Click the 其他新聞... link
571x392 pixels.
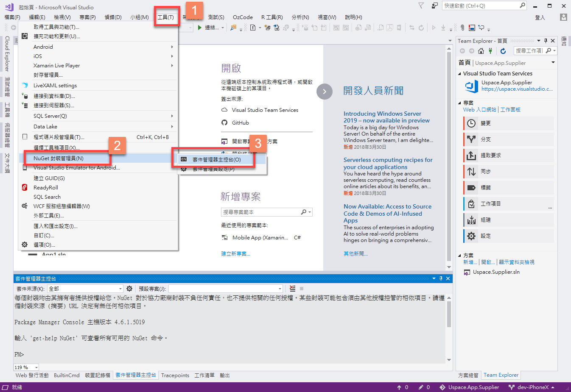355,254
